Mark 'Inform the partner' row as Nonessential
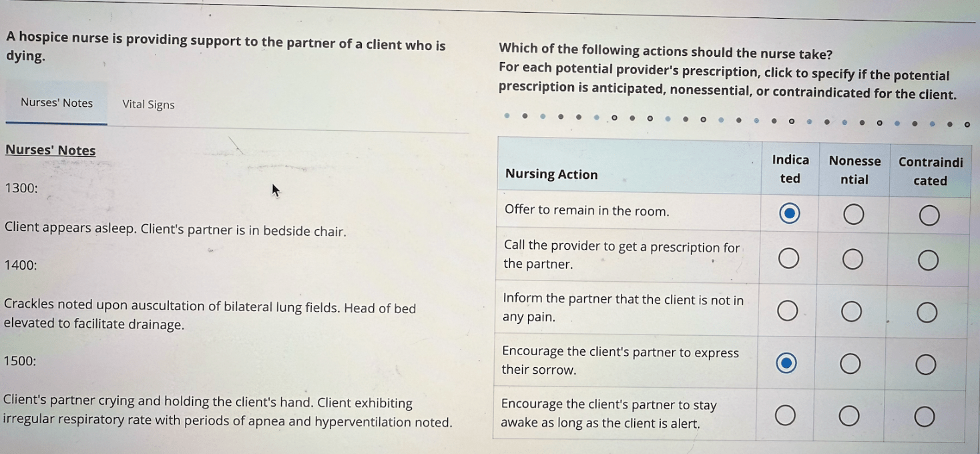 click(x=851, y=311)
